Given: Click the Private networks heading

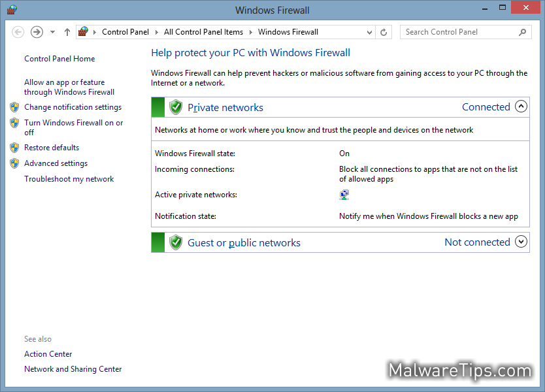Looking at the screenshot, I should pyautogui.click(x=225, y=108).
